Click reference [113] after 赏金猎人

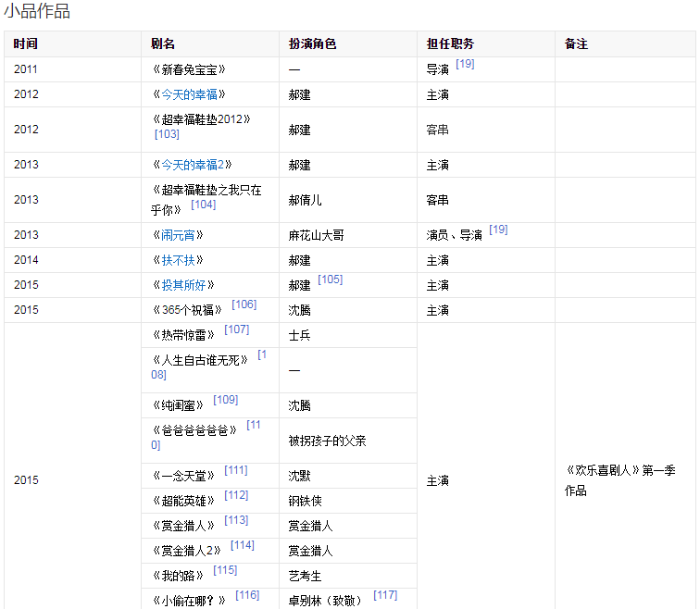point(236,520)
